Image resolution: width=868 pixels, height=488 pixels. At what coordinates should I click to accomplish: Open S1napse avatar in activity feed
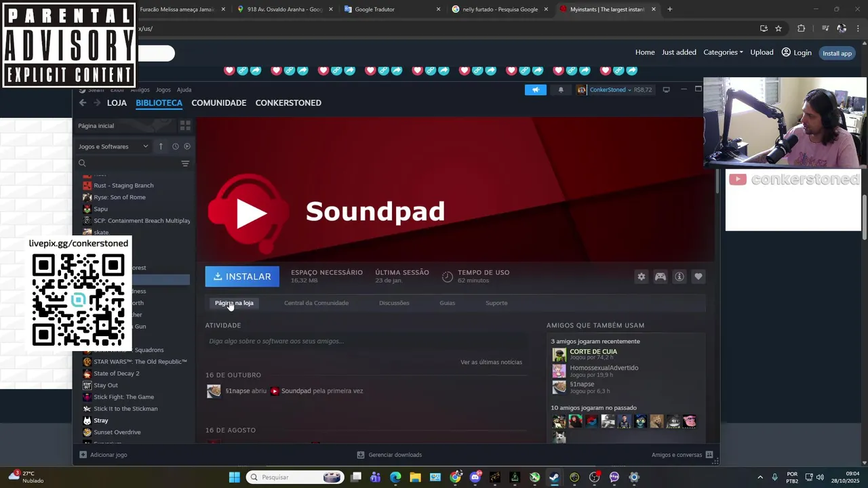click(214, 391)
